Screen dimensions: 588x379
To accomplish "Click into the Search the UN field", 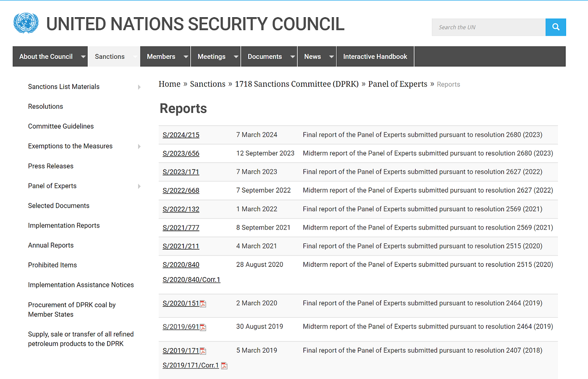I will (488, 27).
